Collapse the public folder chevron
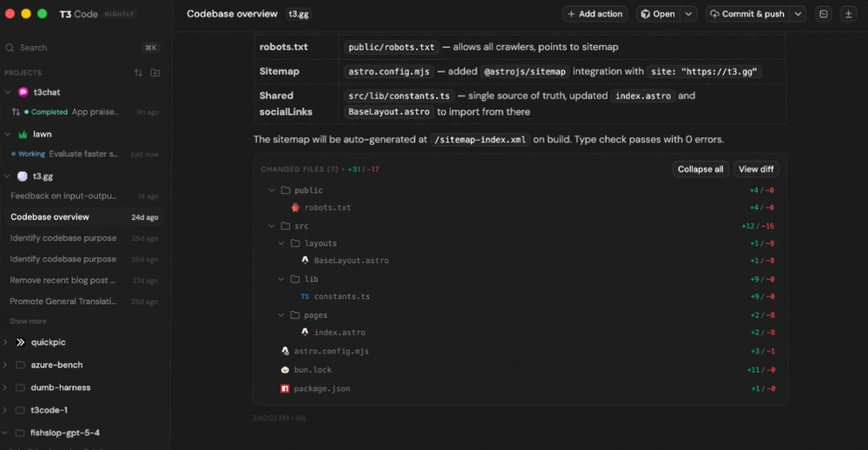The image size is (868, 450). 271,190
